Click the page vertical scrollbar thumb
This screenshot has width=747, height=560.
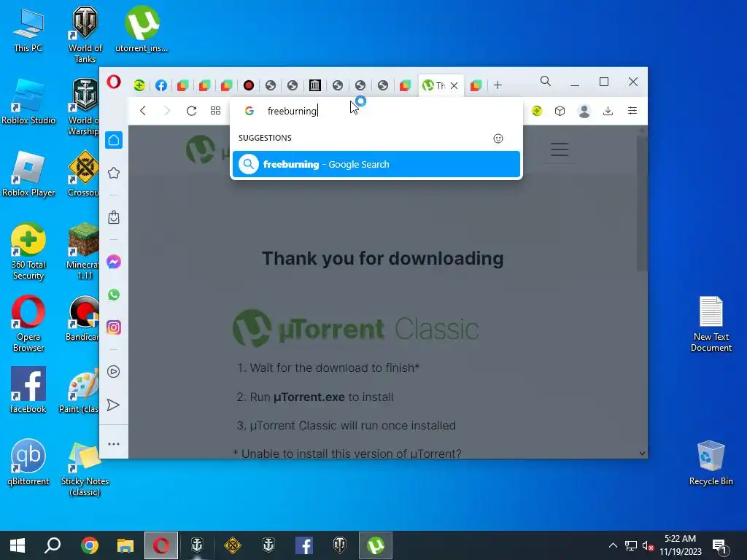tap(642, 203)
